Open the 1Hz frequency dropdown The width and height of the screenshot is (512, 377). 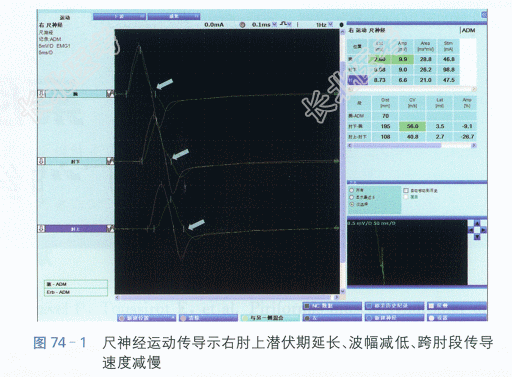330,25
